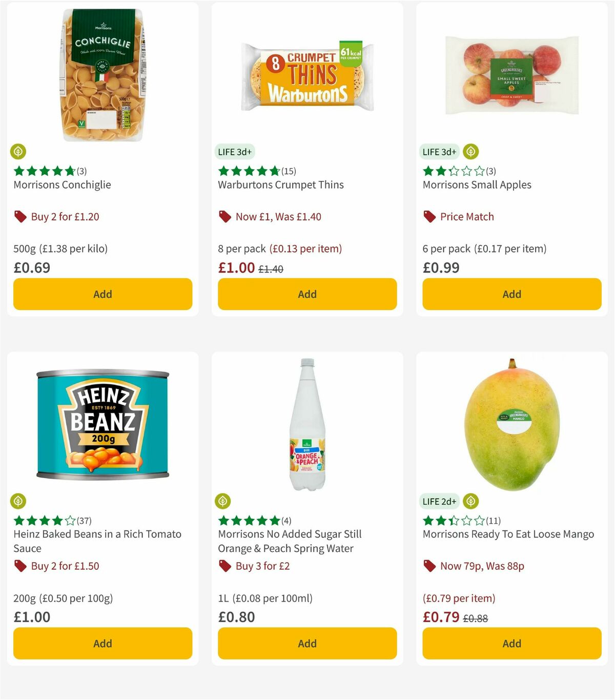Click the leaf icon on Morrisons Small Apples card
This screenshot has width=615, height=700.
pyautogui.click(x=471, y=152)
